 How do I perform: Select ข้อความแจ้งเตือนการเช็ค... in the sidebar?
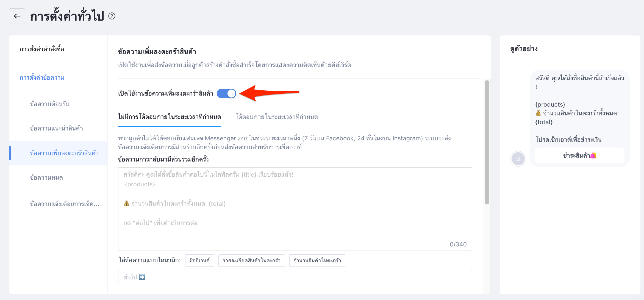click(x=65, y=204)
